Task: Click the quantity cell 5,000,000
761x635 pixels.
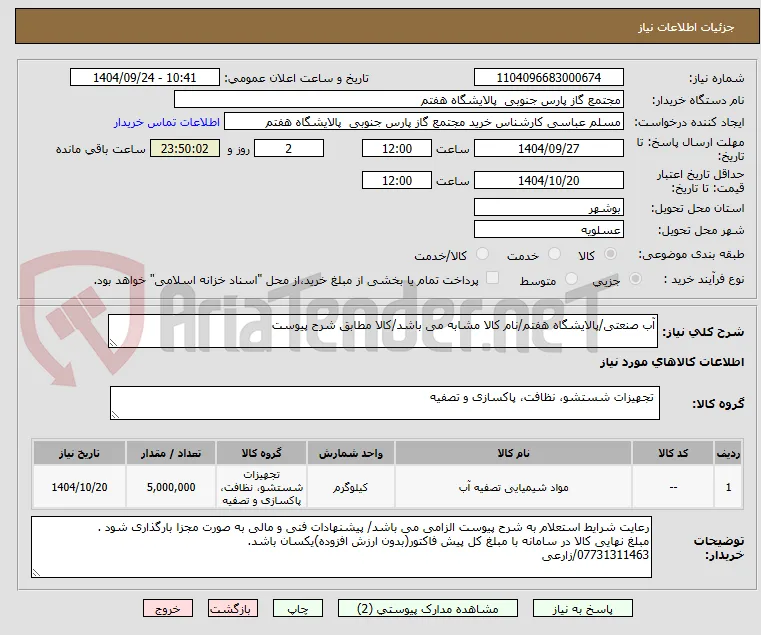Action: click(171, 487)
